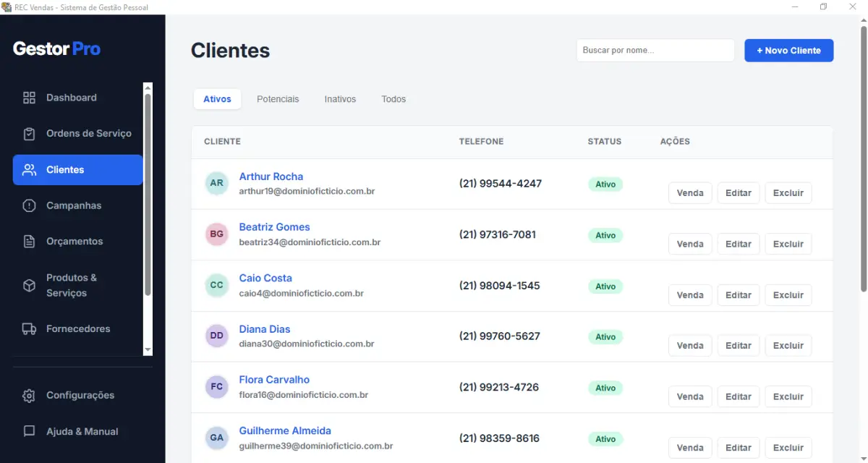This screenshot has height=463, width=868.
Task: Click the Fornecedores truck icon
Action: (x=29, y=328)
